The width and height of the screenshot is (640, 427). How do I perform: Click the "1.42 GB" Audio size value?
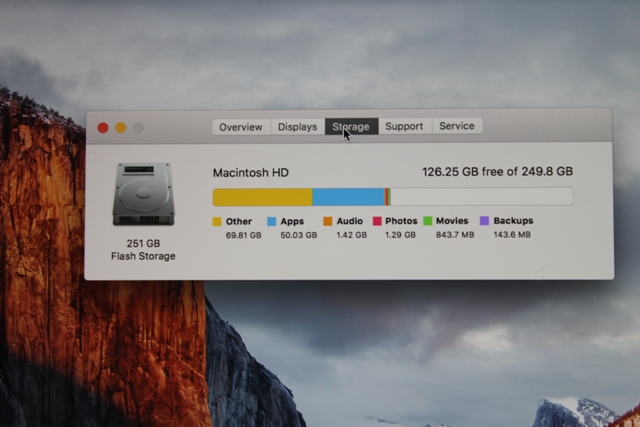tap(351, 235)
